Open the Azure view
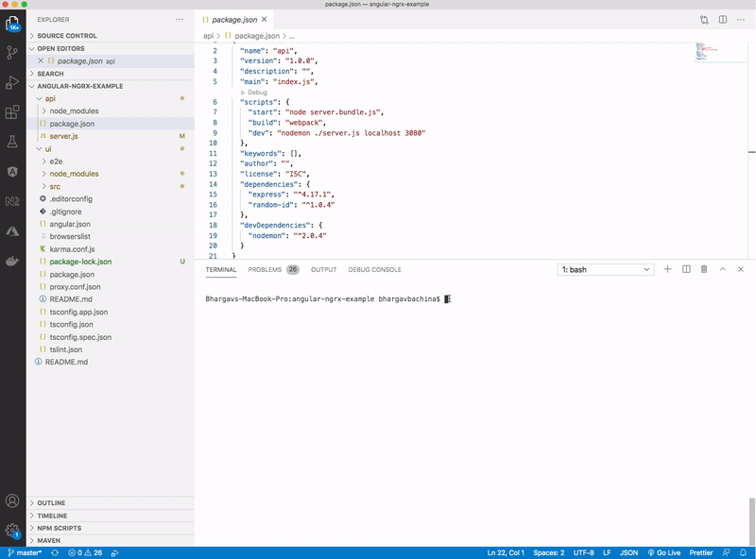Viewport: 756px width, 559px height. 12,231
